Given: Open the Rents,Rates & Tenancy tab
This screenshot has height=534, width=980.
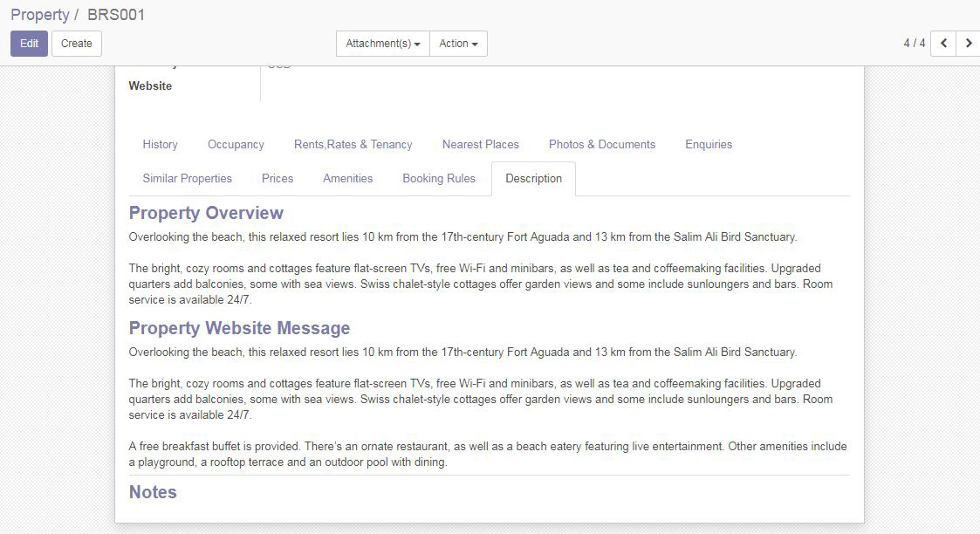Looking at the screenshot, I should pos(353,144).
